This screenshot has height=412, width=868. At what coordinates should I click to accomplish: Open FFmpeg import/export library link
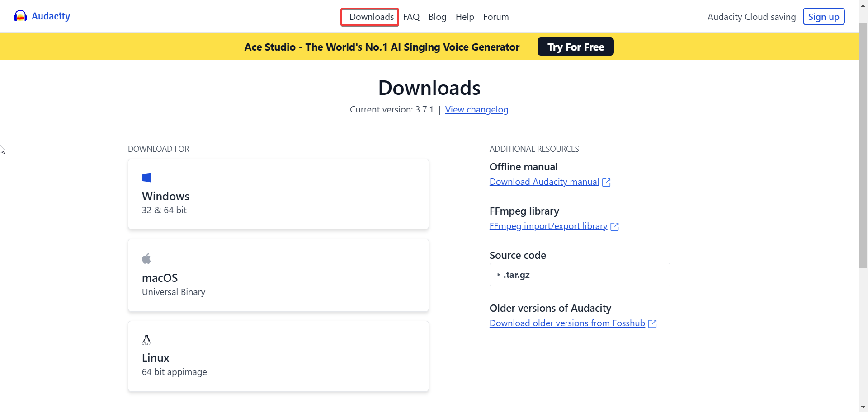pyautogui.click(x=548, y=226)
